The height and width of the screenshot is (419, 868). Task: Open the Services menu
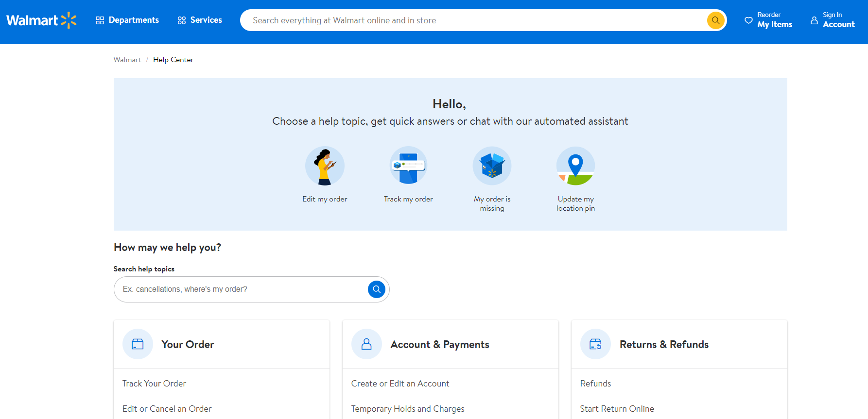coord(200,20)
